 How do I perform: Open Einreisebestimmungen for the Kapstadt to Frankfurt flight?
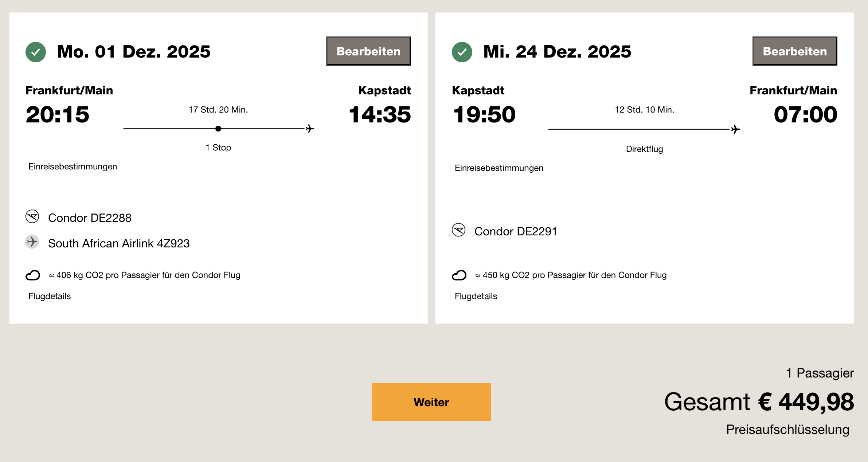[x=499, y=168]
